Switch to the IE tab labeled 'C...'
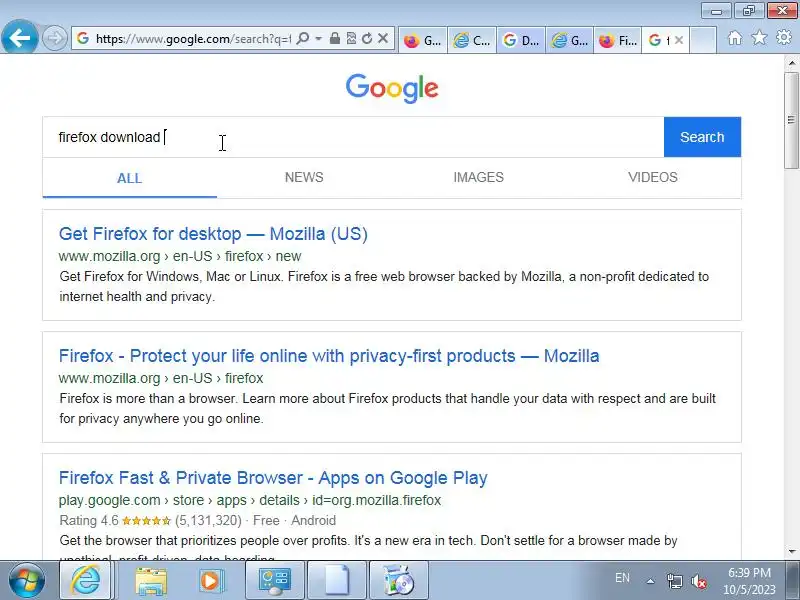This screenshot has height=600, width=800. (472, 40)
